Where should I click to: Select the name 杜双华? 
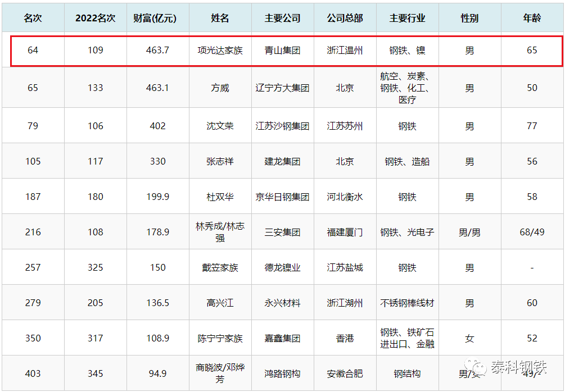(x=220, y=197)
